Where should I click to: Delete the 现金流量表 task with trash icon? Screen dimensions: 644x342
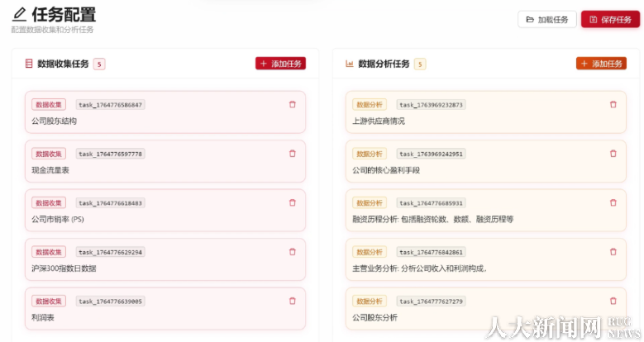pos(292,154)
